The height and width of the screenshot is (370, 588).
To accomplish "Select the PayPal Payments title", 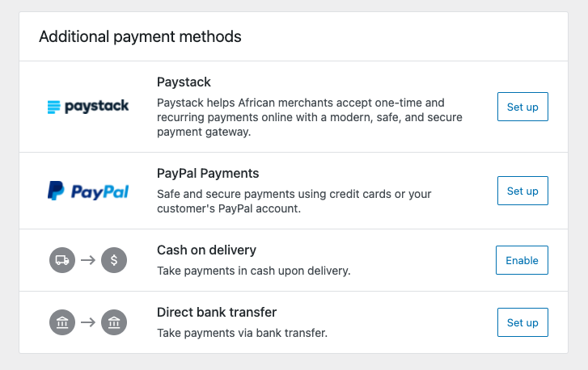I will 208,173.
